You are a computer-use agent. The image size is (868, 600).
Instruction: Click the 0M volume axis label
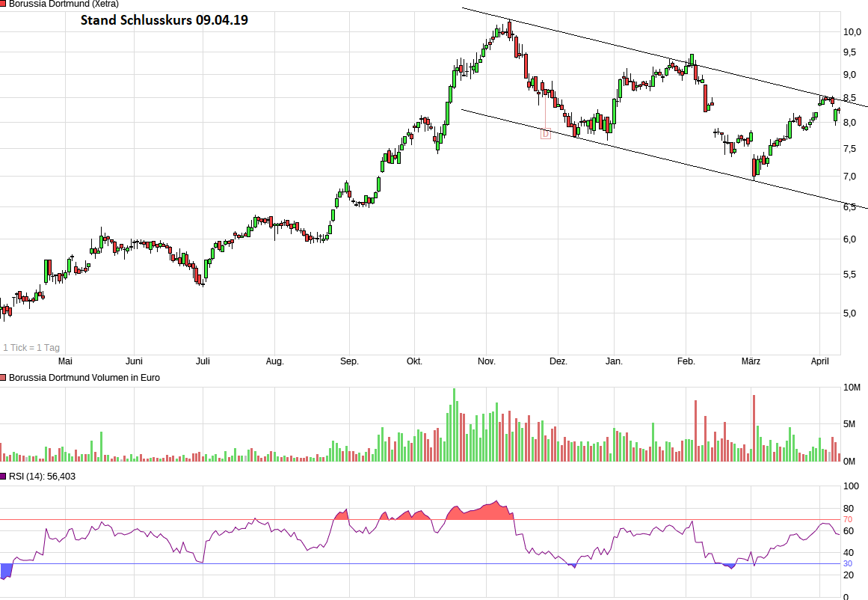(x=849, y=462)
